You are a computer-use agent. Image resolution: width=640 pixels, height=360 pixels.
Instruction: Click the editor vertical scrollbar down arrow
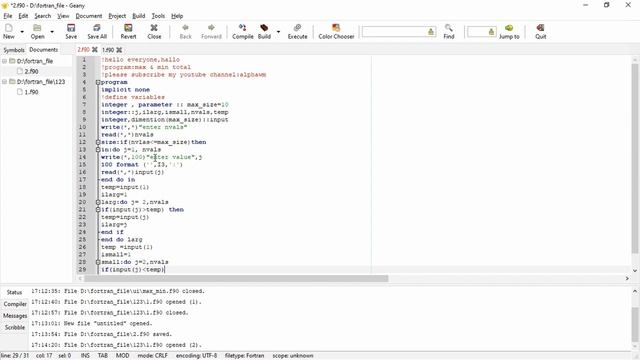click(x=635, y=270)
